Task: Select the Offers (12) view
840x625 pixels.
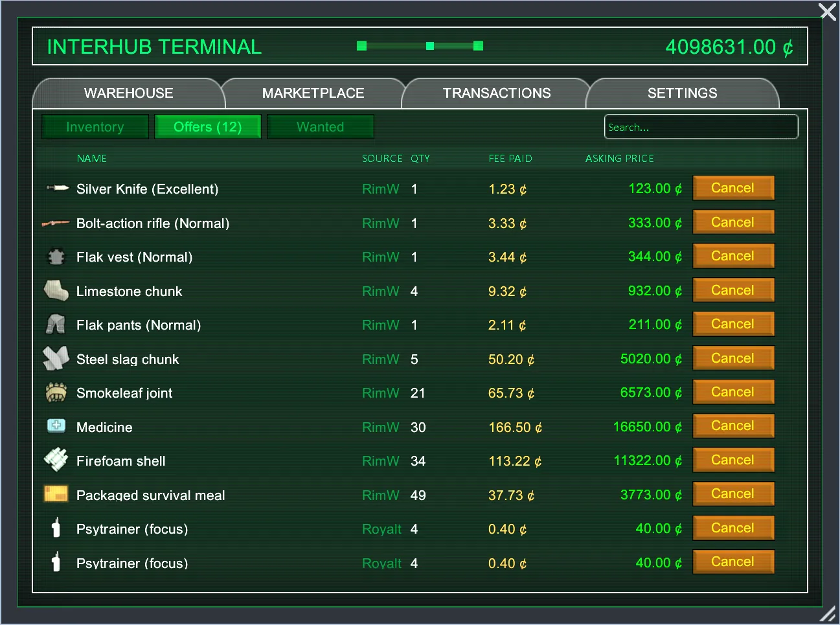Action: point(207,127)
